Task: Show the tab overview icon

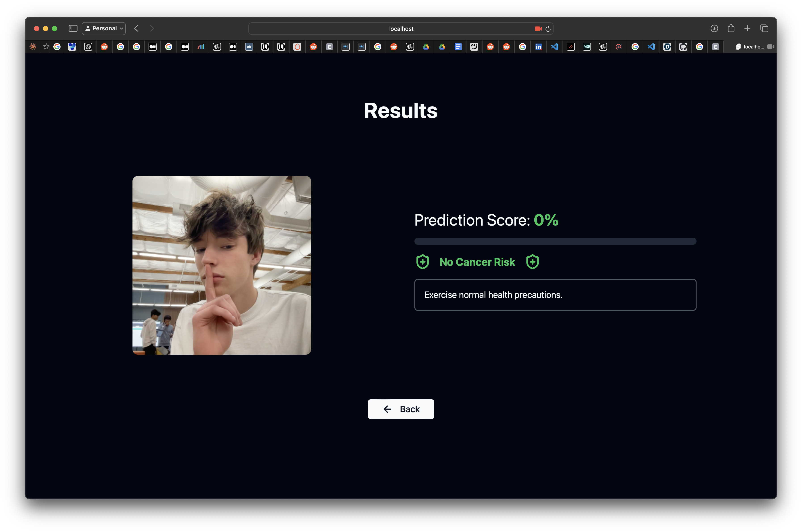Action: pyautogui.click(x=764, y=29)
